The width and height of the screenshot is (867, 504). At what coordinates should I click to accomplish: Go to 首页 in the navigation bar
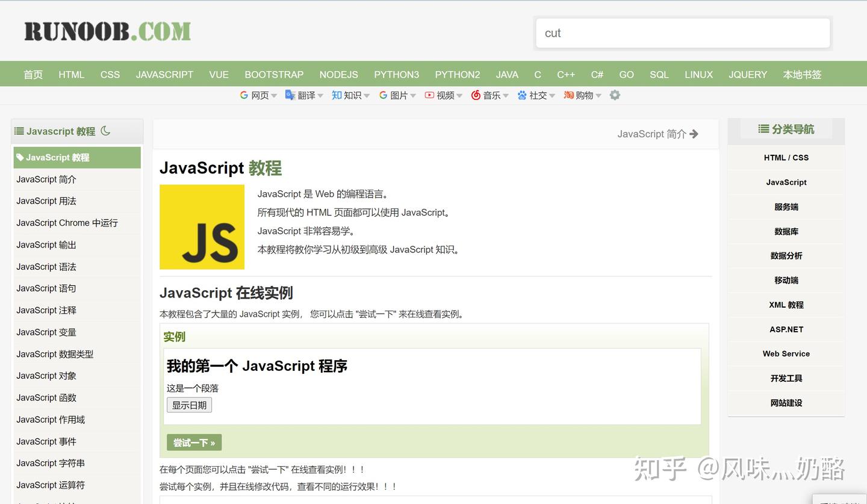point(33,75)
